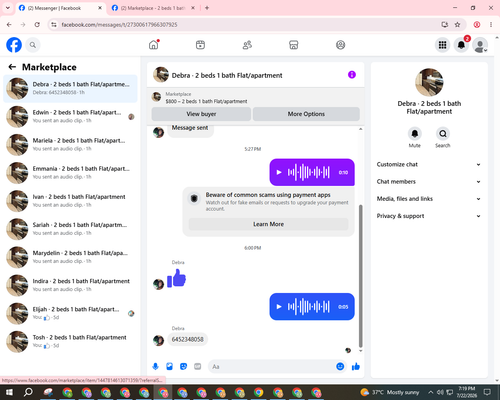Viewport: 500px width, 400px height.
Task: Open Debra listing photo in right panel
Action: coord(429,82)
